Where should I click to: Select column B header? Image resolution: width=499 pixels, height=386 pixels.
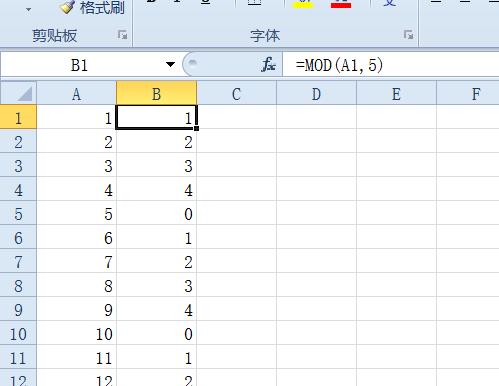coord(156,94)
